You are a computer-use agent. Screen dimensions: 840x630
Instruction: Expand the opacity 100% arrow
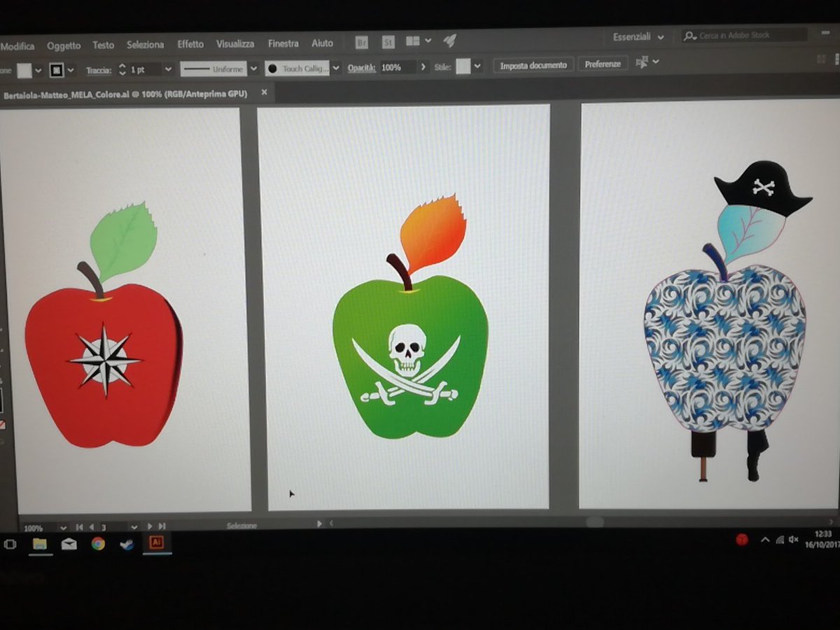pyautogui.click(x=422, y=67)
